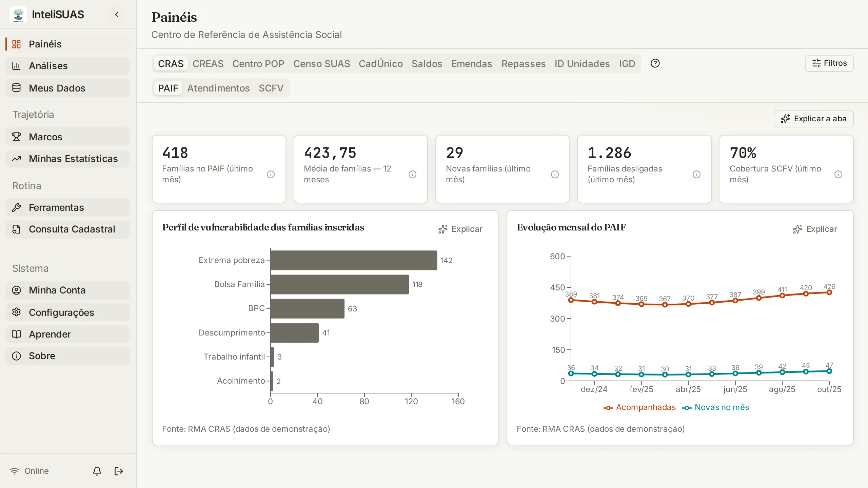The width and height of the screenshot is (868, 488).
Task: Click the Bolsa Família bar
Action: pos(340,284)
